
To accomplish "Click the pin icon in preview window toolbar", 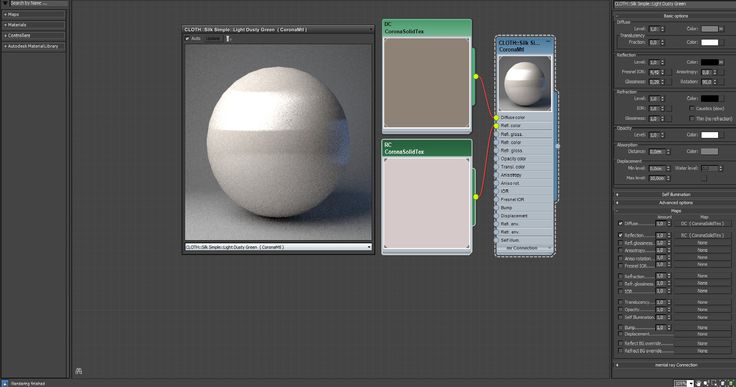I will (x=228, y=39).
